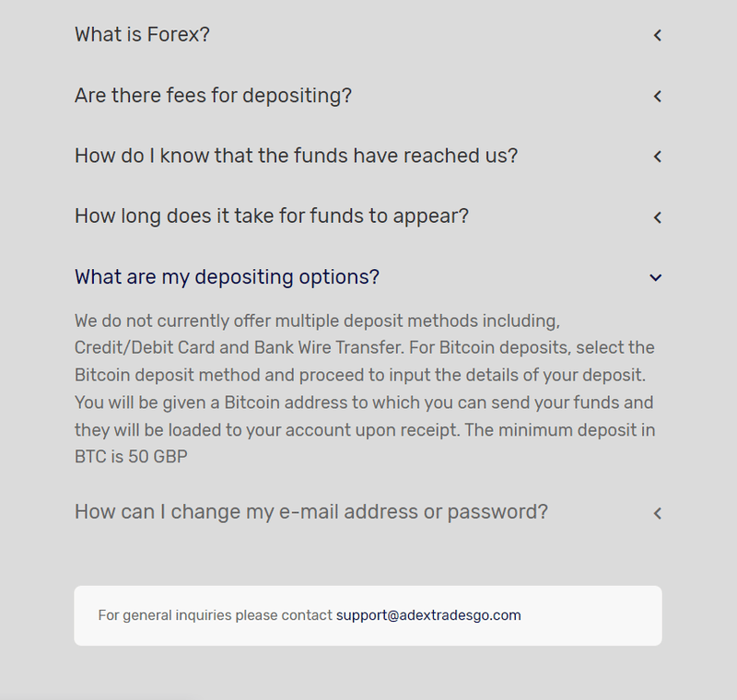
Task: Click the 'For general inquiries please contact' text
Action: pyautogui.click(x=215, y=615)
